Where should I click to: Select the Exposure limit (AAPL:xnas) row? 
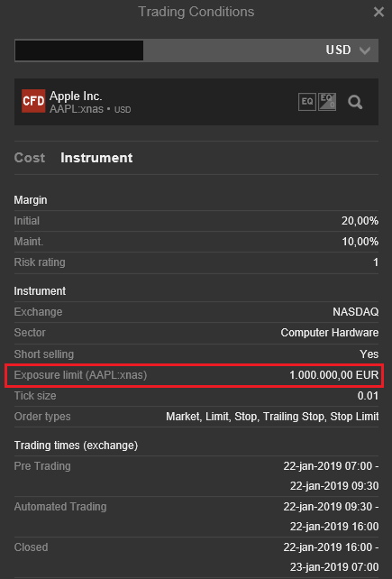(196, 375)
